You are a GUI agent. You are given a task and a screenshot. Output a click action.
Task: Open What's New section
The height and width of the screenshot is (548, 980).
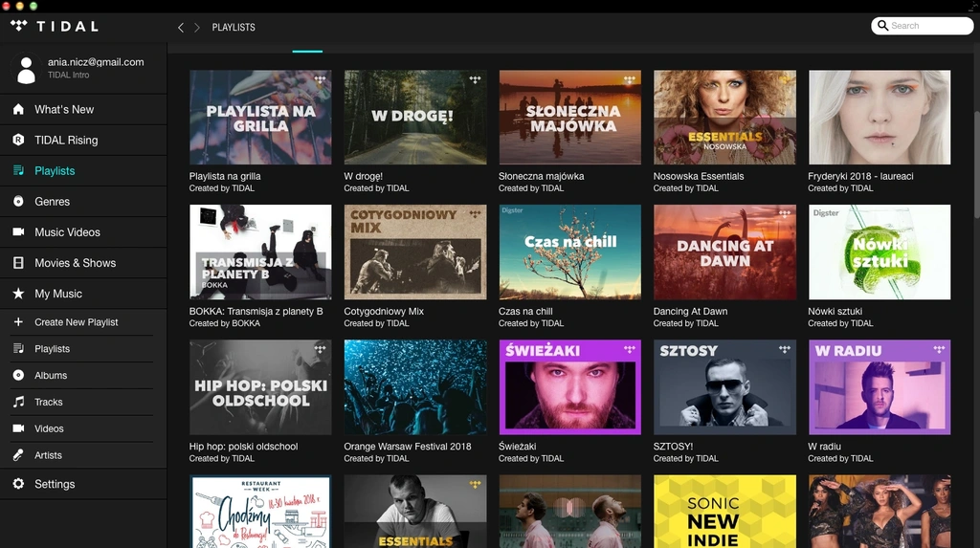tap(84, 109)
